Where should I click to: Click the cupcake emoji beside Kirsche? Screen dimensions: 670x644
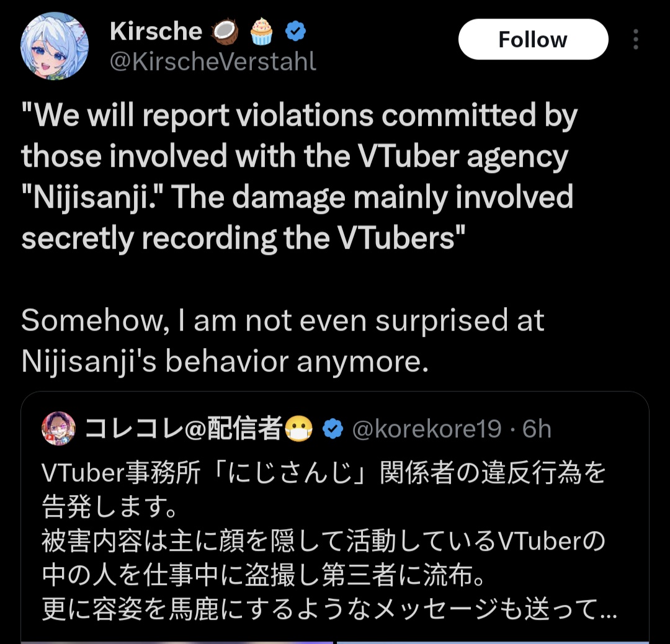pyautogui.click(x=261, y=31)
